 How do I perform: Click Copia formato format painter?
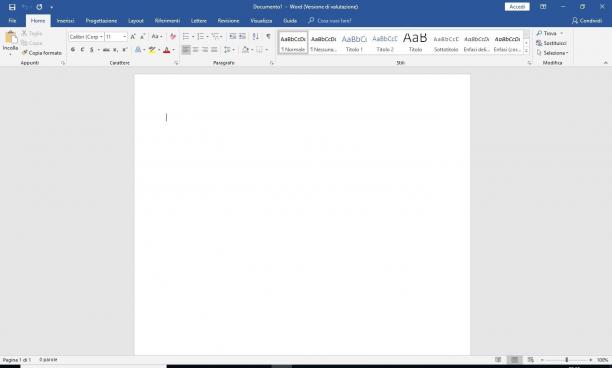(x=42, y=53)
